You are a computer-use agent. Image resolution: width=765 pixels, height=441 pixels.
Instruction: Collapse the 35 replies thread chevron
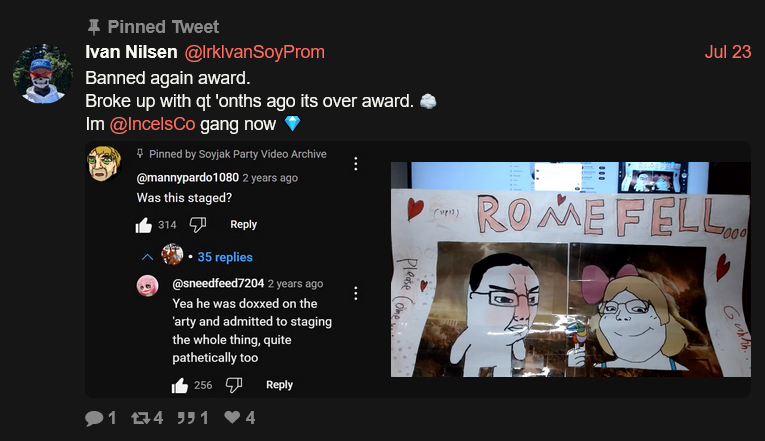point(147,257)
